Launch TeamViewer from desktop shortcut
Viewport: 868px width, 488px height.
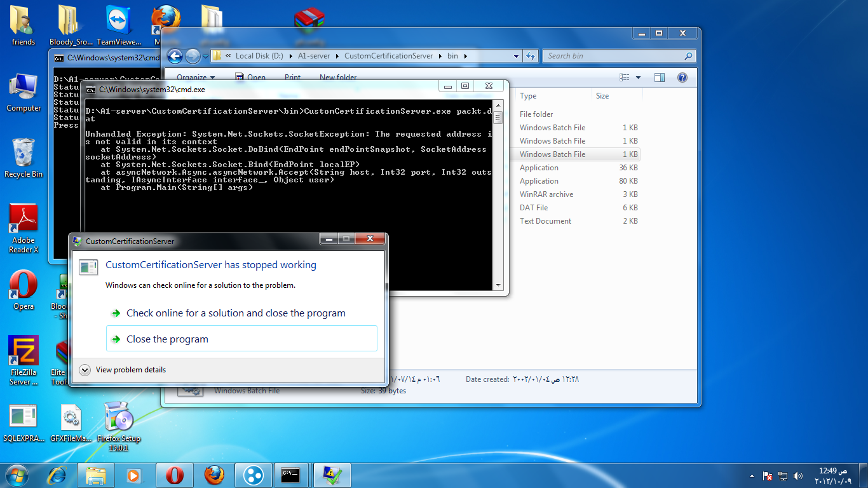tap(119, 25)
